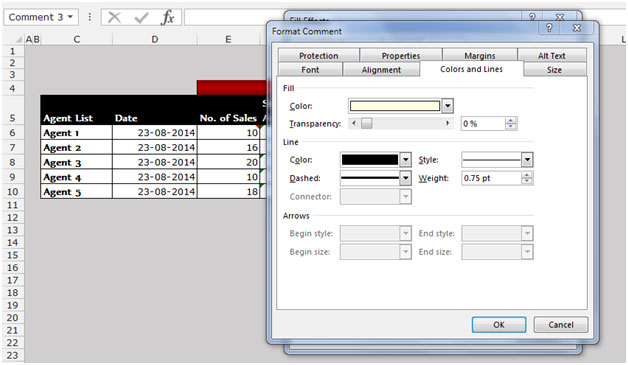Click the formula bar Enter checkmark icon
This screenshot has height=365, width=628.
[x=141, y=18]
